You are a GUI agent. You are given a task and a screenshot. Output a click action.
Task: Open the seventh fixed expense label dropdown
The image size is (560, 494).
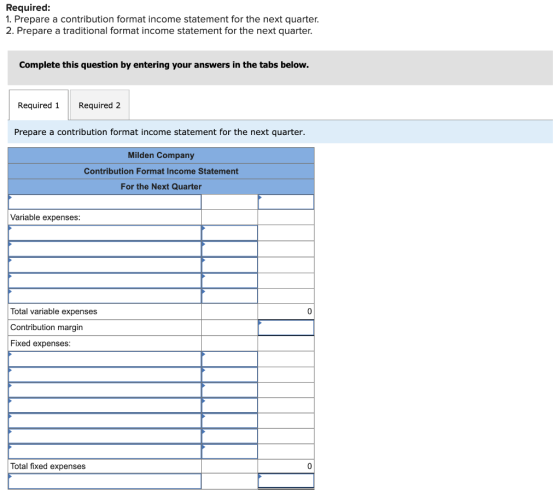(105, 451)
